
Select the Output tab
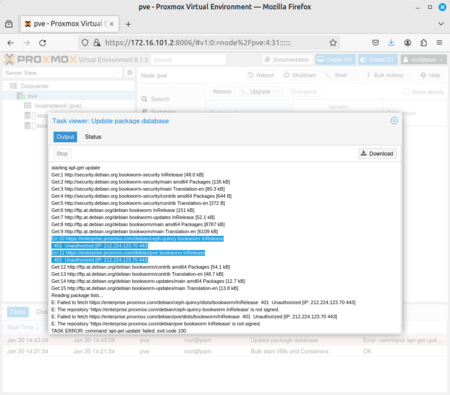pos(65,137)
